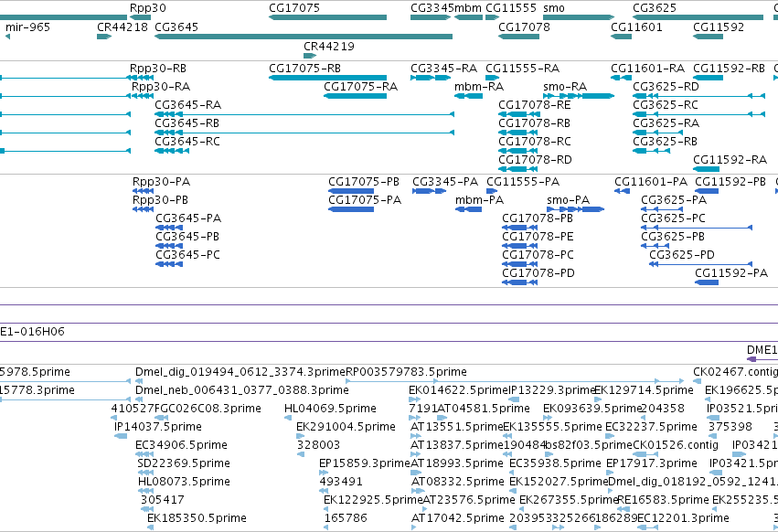Click transcript CG3625-RD
Image resolution: width=778 pixels, height=532 pixels.
(666, 87)
